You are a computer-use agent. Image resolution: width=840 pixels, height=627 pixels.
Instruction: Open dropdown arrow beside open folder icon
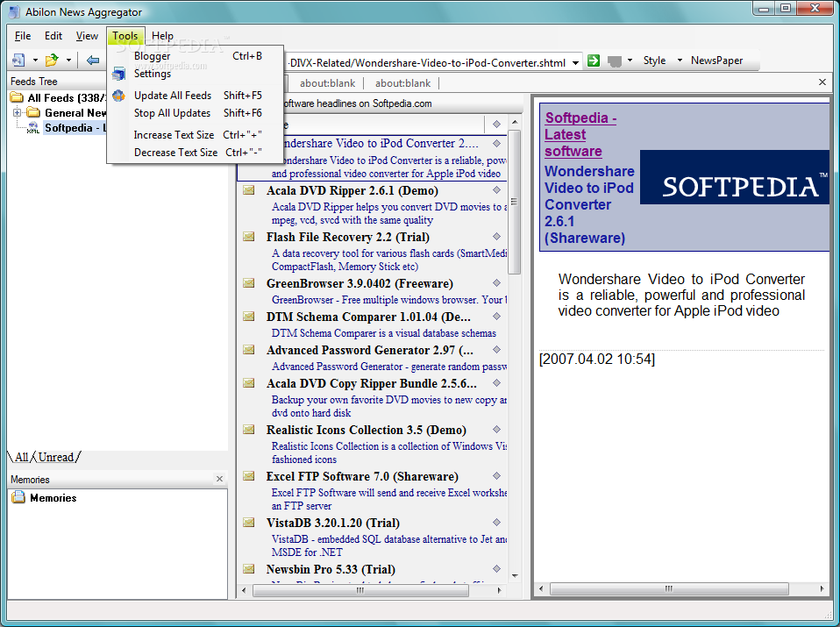pyautogui.click(x=68, y=60)
